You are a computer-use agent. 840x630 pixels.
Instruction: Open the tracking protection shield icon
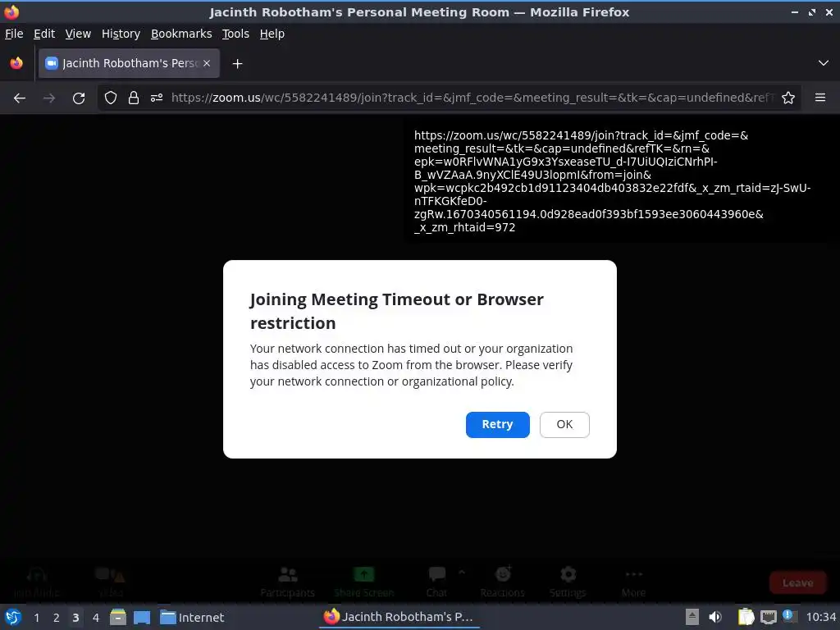[x=111, y=98]
